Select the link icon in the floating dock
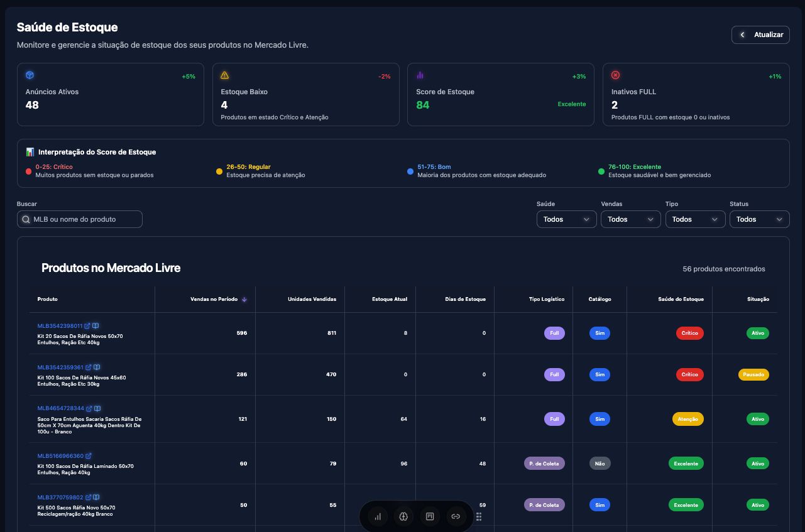 [456, 516]
